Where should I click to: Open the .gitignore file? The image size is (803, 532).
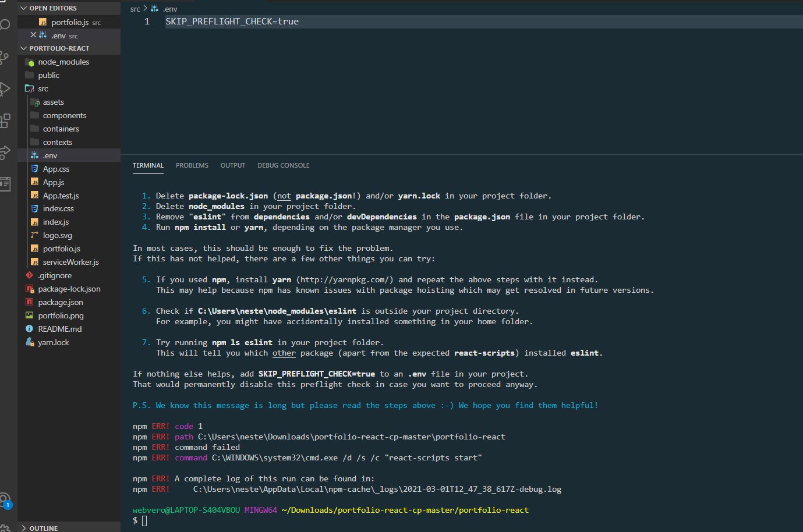click(69, 275)
